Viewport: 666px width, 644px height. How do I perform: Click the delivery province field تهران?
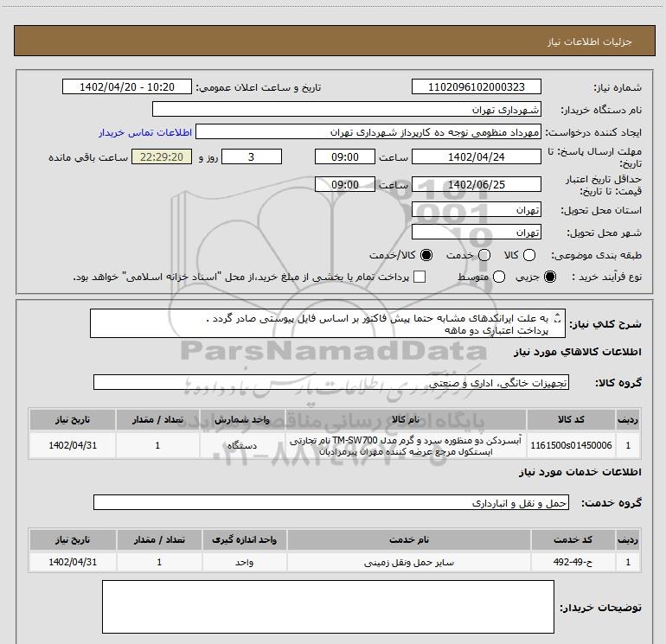click(476, 210)
